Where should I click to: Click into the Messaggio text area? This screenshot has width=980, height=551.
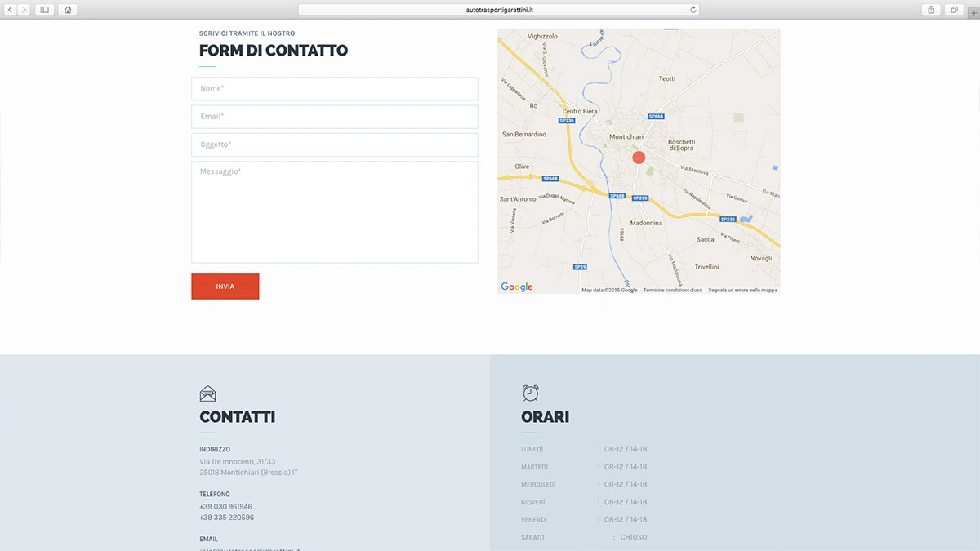[335, 212]
